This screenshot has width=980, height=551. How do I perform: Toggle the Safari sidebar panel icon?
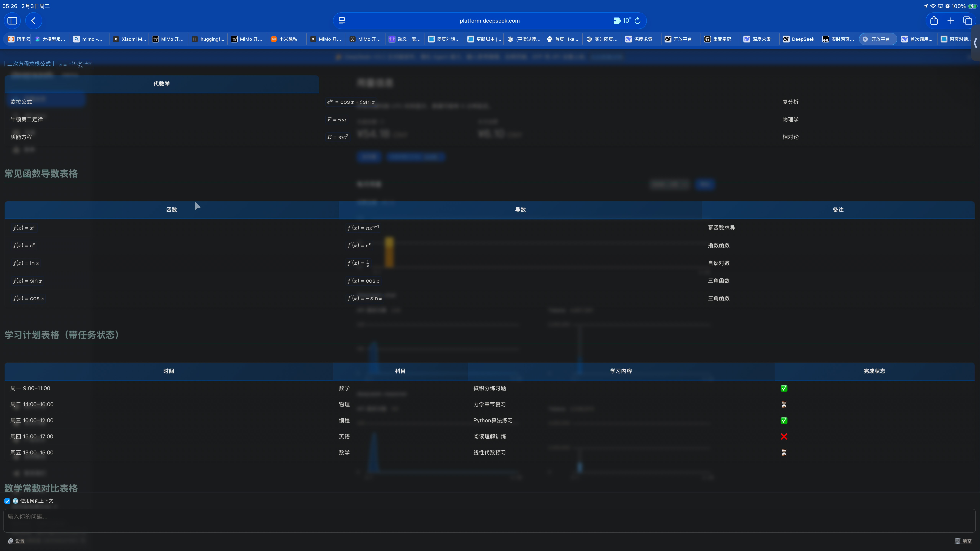(x=12, y=20)
